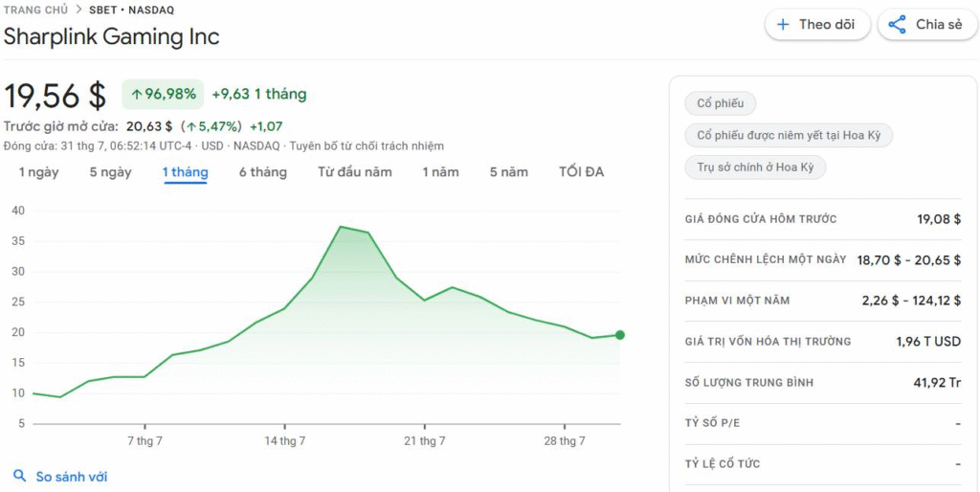
Task: Click the Trước giờ mở cửa label
Action: point(60,126)
